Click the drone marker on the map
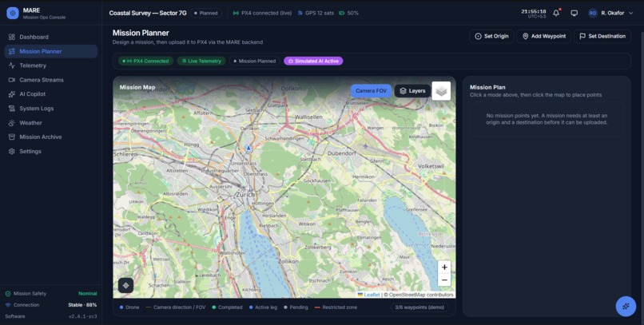Viewport: 644px width, 325px height. (248, 148)
